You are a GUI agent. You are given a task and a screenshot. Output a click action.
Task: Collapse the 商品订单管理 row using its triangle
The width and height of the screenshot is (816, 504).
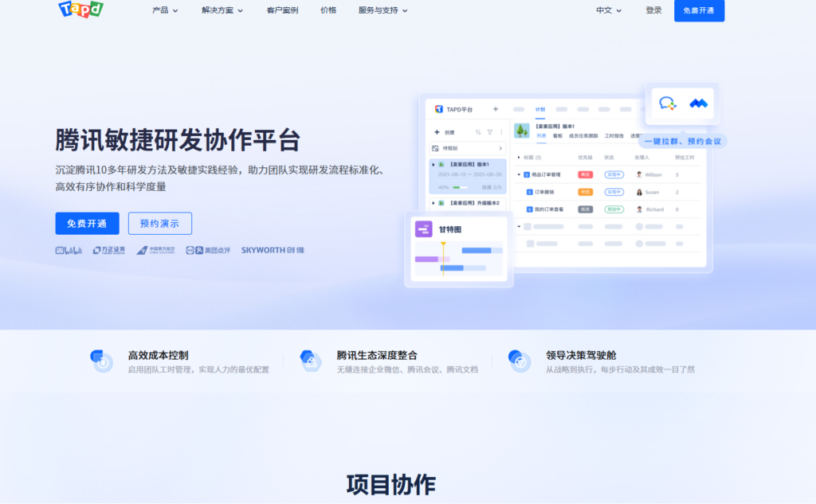pos(519,174)
